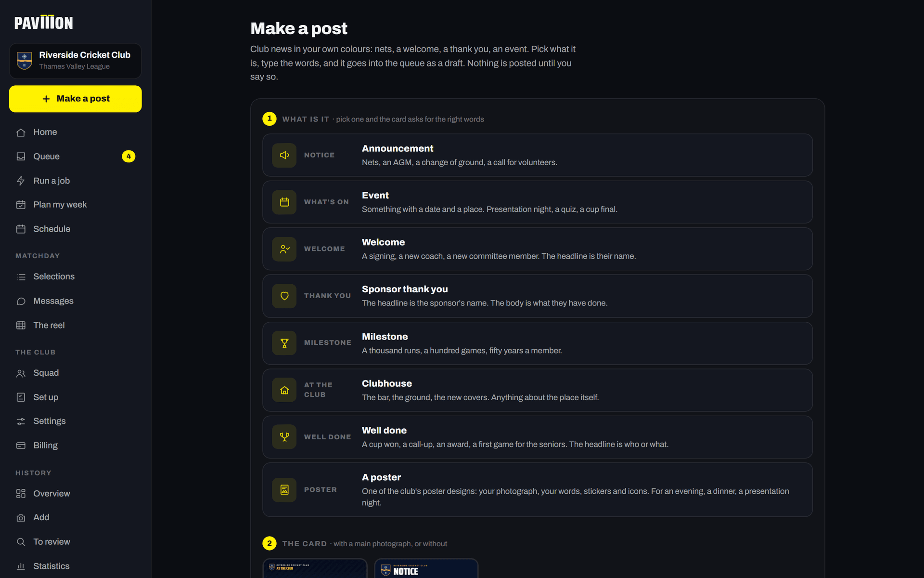Open the Riverside Cricket Club switcher
Screen dimensions: 924x578
(x=75, y=61)
